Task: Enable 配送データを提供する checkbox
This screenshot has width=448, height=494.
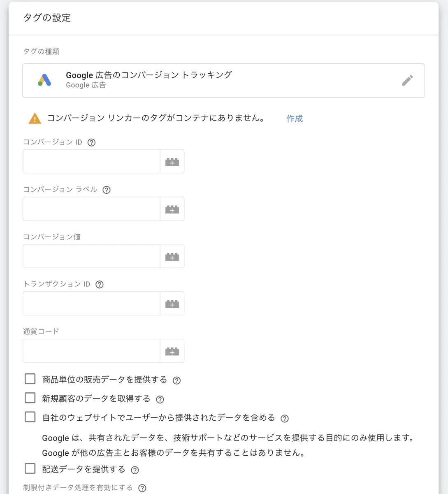Action: point(30,468)
